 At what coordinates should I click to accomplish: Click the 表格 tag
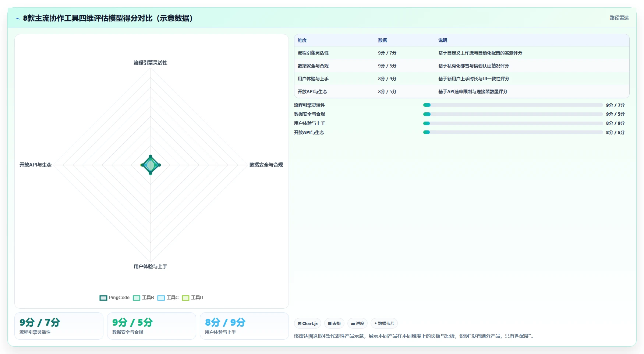(x=334, y=323)
